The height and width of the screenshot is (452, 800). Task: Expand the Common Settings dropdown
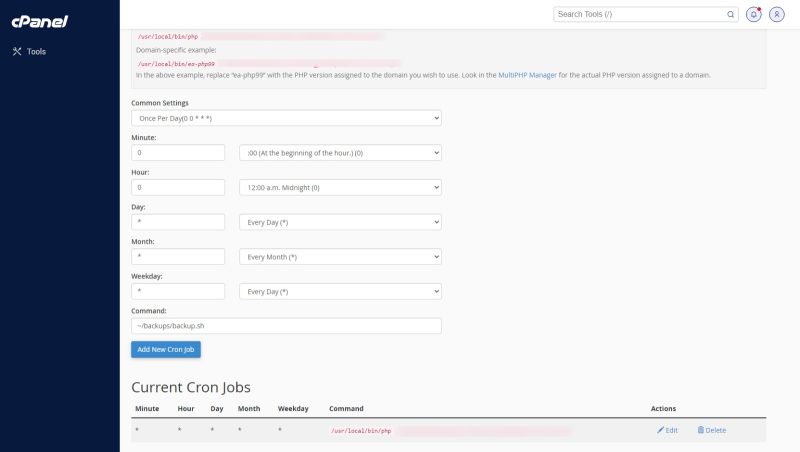[286, 118]
